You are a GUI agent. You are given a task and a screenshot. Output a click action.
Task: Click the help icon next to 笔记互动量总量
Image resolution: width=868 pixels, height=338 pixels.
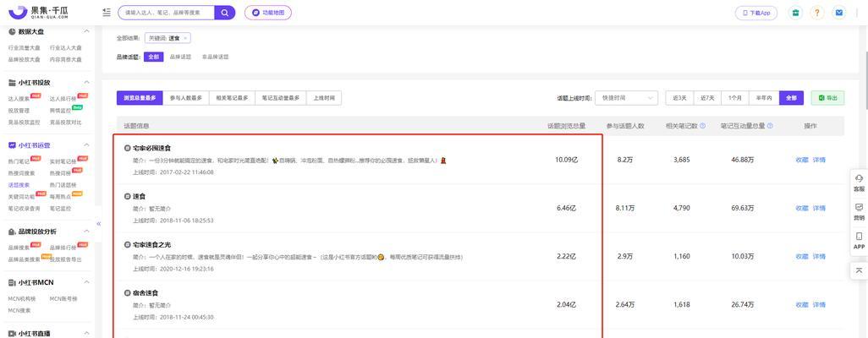[x=770, y=126]
